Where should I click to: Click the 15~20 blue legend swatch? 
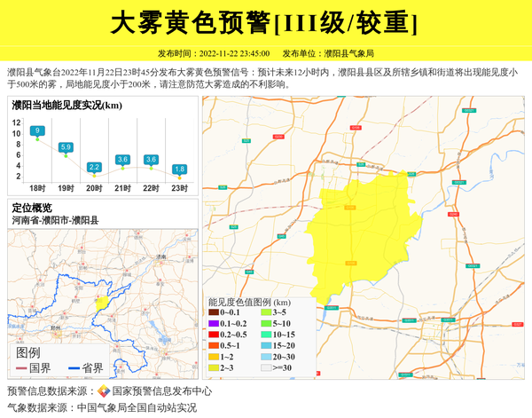(266, 345)
